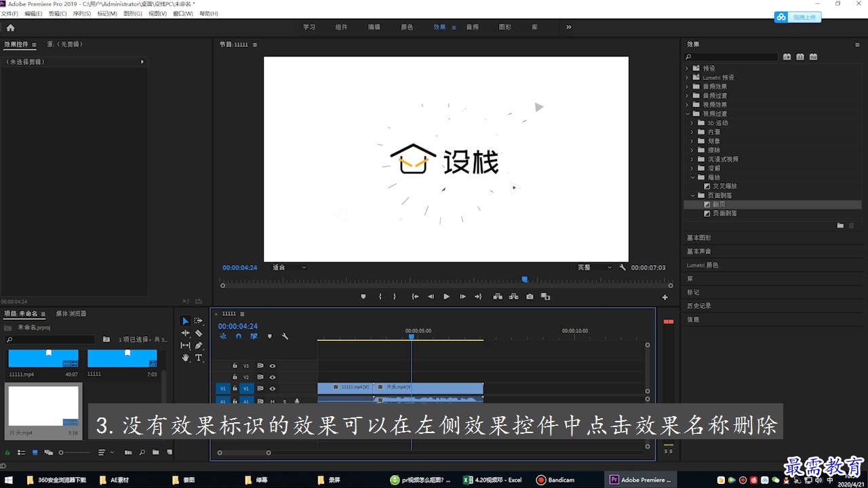The height and width of the screenshot is (488, 868).
Task: Open timeline display settings wrench
Action: [285, 336]
